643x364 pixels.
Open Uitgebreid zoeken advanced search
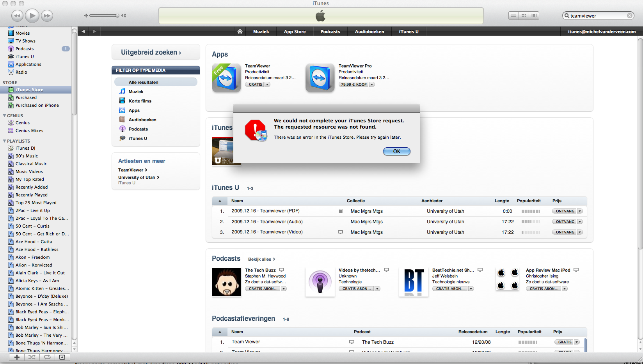pyautogui.click(x=151, y=52)
